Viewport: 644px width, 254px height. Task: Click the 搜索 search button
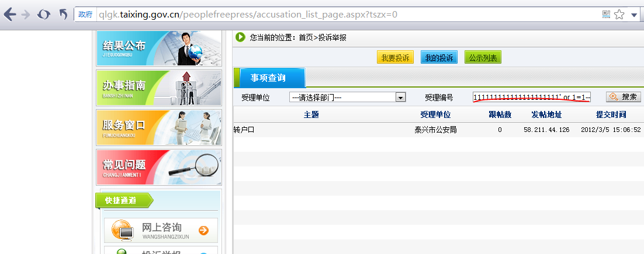[x=624, y=97]
